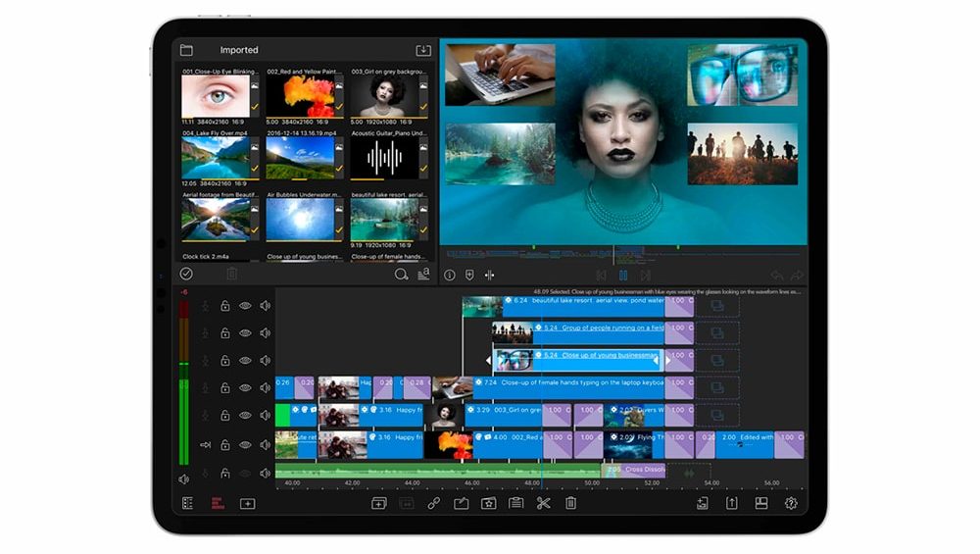Screen dimensions: 980x554
Task: Hide the Group of people running track
Action: [x=245, y=333]
